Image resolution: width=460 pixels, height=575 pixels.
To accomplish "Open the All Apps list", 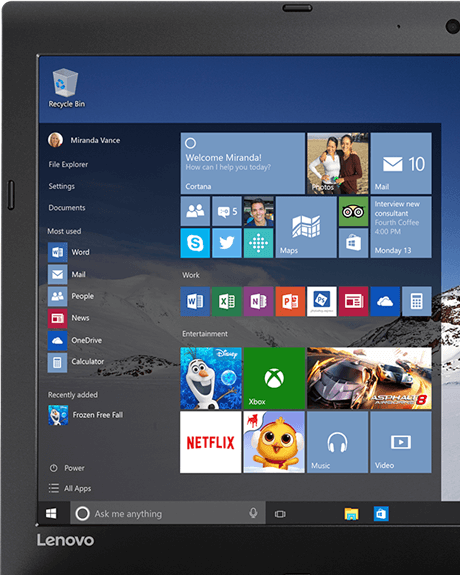I will coord(70,488).
